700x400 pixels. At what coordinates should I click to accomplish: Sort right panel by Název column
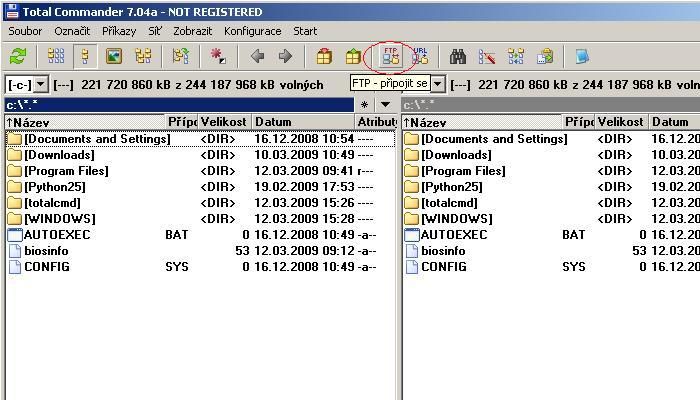[x=481, y=122]
